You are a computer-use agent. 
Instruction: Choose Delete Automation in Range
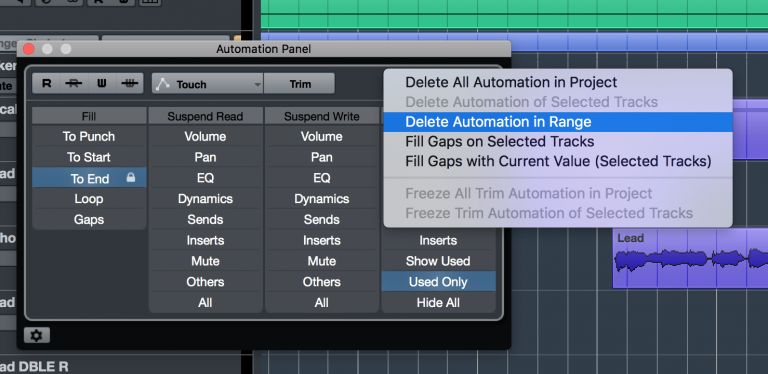[x=558, y=122]
